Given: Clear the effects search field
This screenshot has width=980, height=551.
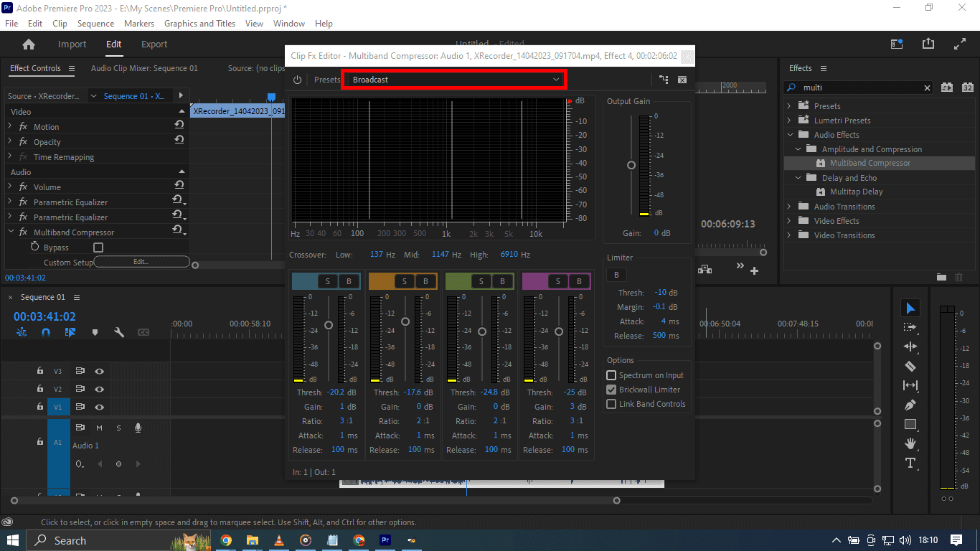Looking at the screenshot, I should (x=927, y=88).
